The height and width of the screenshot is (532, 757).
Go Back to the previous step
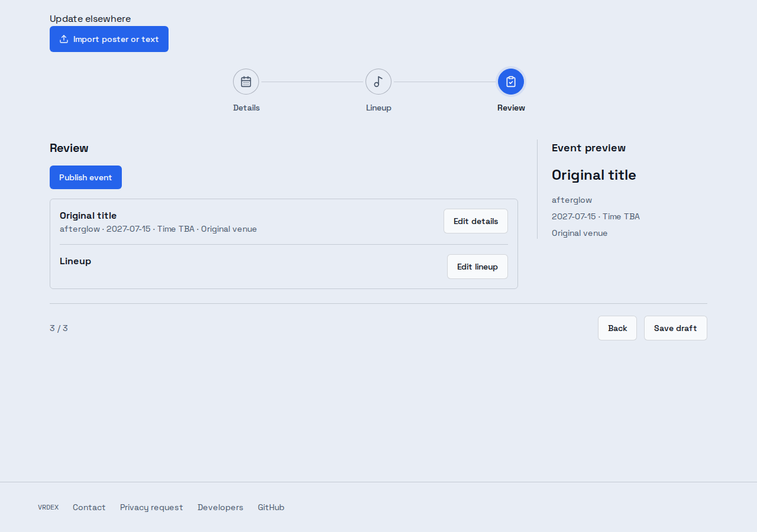pos(617,328)
